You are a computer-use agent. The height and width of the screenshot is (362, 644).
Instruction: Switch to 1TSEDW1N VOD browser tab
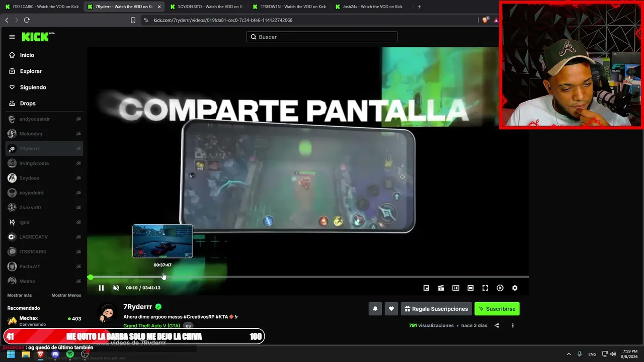coord(289,7)
